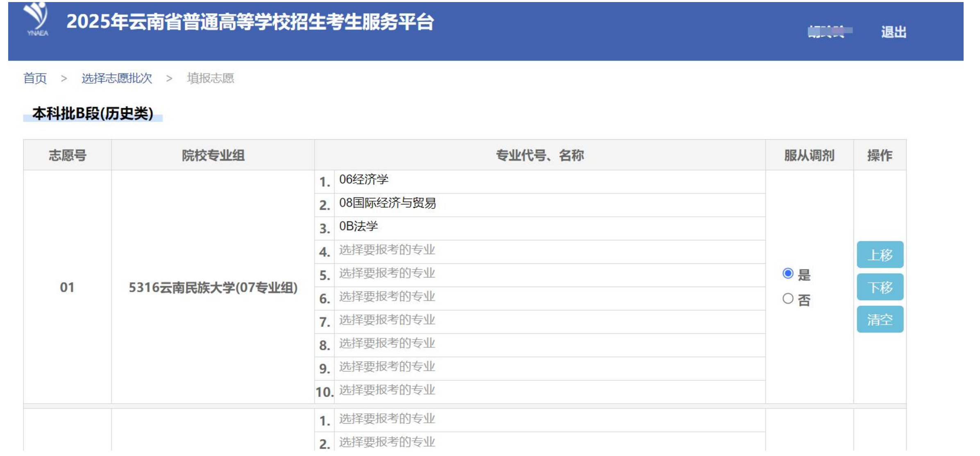Open empty major slot number 4
Viewport: 980px width, 456px height.
(x=549, y=251)
